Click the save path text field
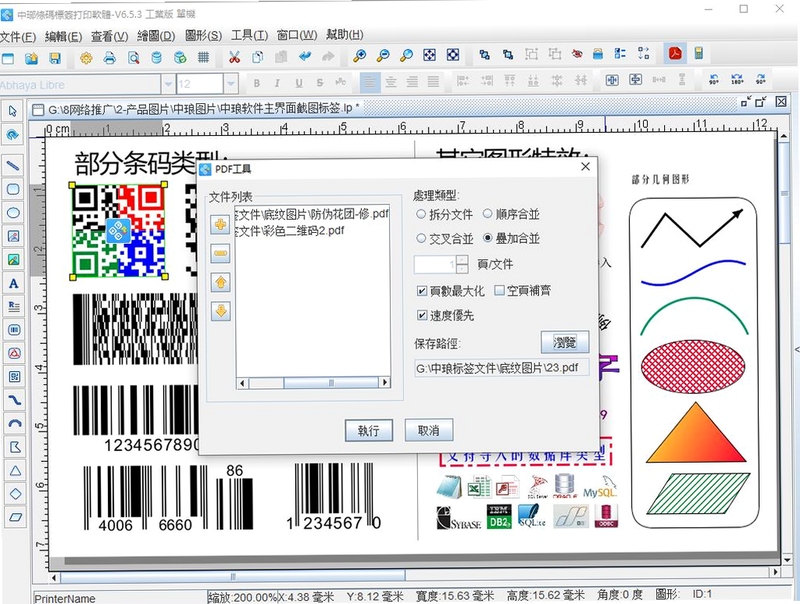The height and width of the screenshot is (604, 800). (x=502, y=368)
